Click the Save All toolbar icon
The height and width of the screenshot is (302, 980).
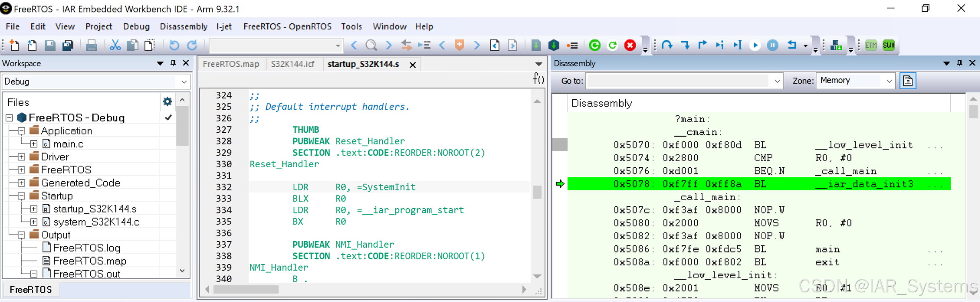pyautogui.click(x=68, y=45)
